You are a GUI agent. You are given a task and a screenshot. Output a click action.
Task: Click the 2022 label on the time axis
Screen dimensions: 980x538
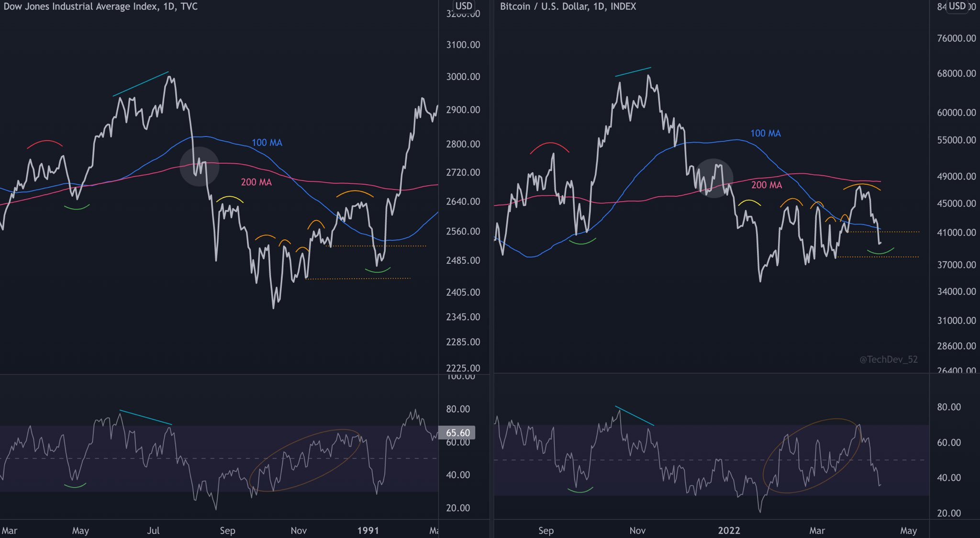tap(729, 530)
